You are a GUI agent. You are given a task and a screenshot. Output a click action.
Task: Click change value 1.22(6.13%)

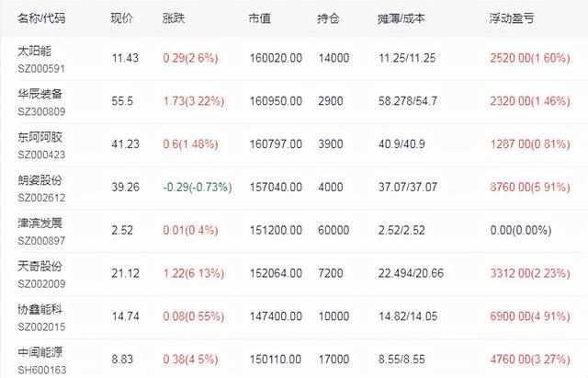pyautogui.click(x=194, y=273)
